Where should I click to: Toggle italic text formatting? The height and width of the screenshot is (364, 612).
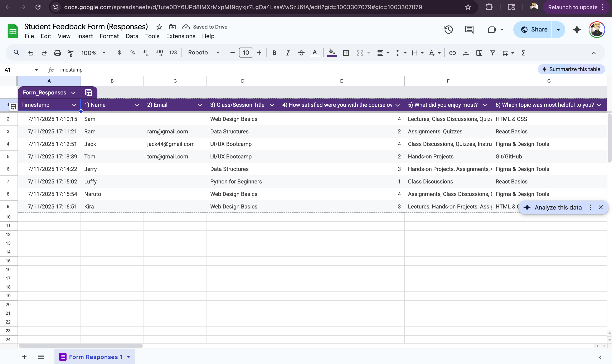[x=288, y=53]
